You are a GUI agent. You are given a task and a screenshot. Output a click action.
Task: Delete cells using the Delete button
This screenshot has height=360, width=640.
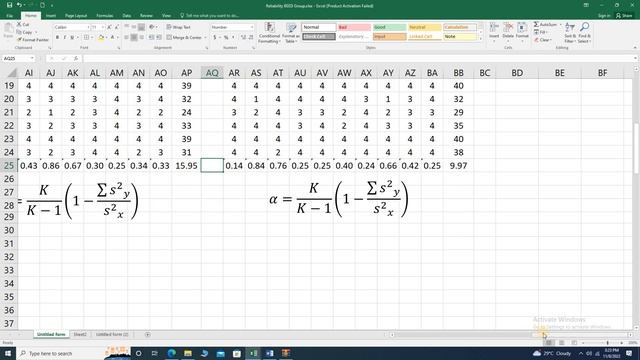point(508,32)
